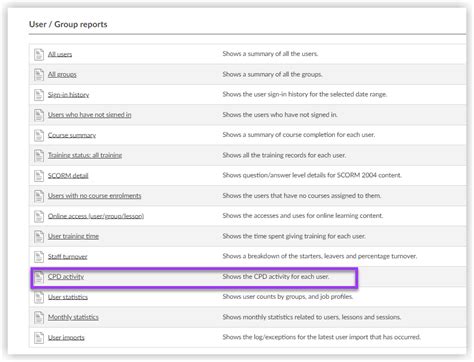Click the report icon beside User imports
Screen dimensions: 474x362
click(x=39, y=338)
